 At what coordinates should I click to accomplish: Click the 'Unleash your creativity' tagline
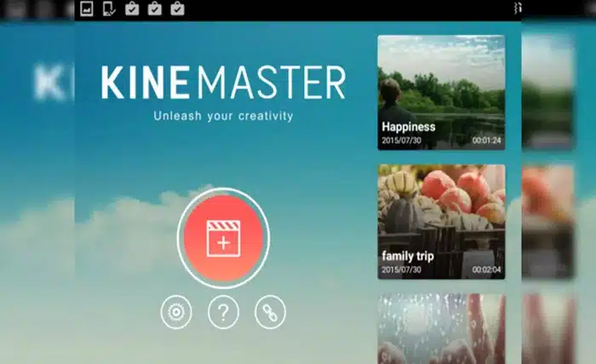pos(223,117)
